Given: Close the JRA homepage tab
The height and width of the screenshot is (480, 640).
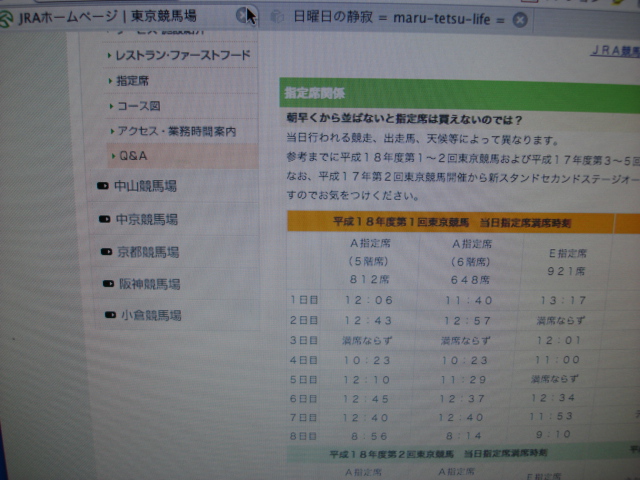Looking at the screenshot, I should point(241,15).
